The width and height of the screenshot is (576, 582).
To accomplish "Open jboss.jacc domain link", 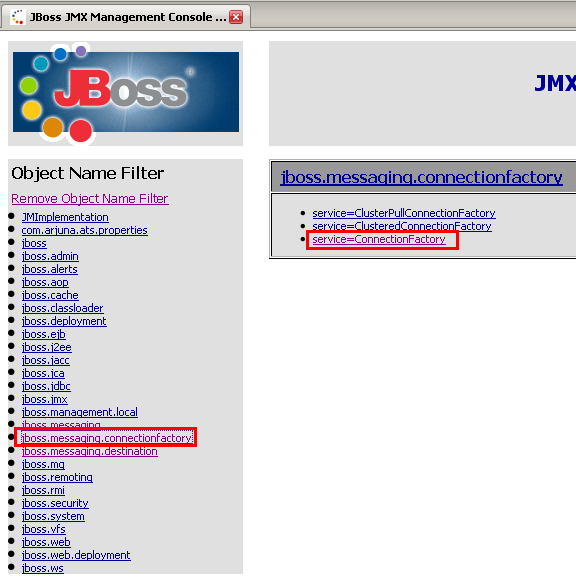I will point(46,360).
